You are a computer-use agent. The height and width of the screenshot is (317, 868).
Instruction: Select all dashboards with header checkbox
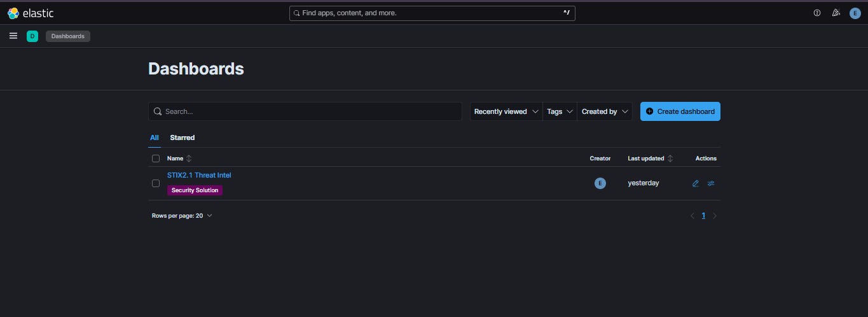tap(156, 158)
